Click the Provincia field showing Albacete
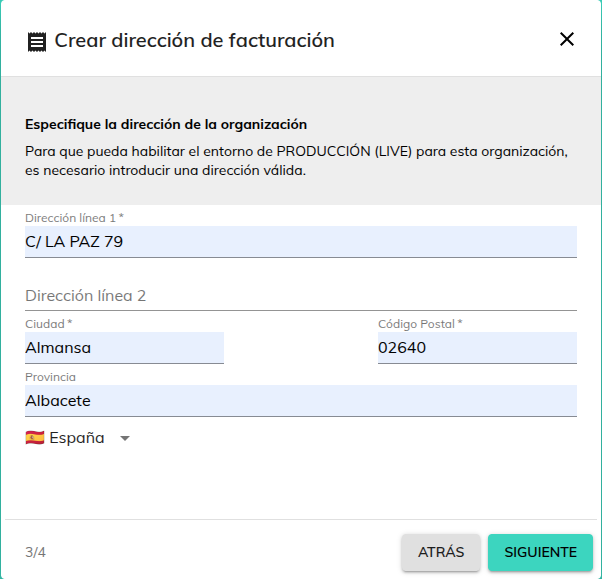This screenshot has width=602, height=579. 301,400
